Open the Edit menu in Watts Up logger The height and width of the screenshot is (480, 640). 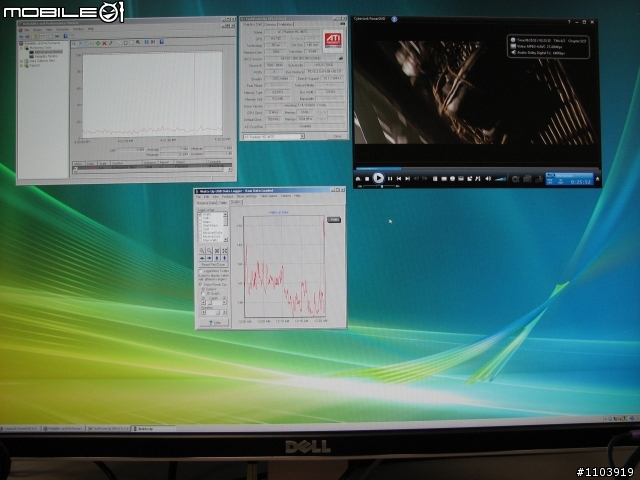[x=206, y=196]
